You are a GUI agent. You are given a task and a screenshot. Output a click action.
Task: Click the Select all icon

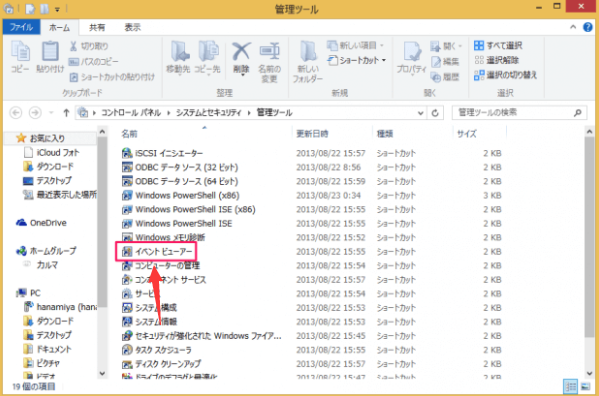pos(479,45)
